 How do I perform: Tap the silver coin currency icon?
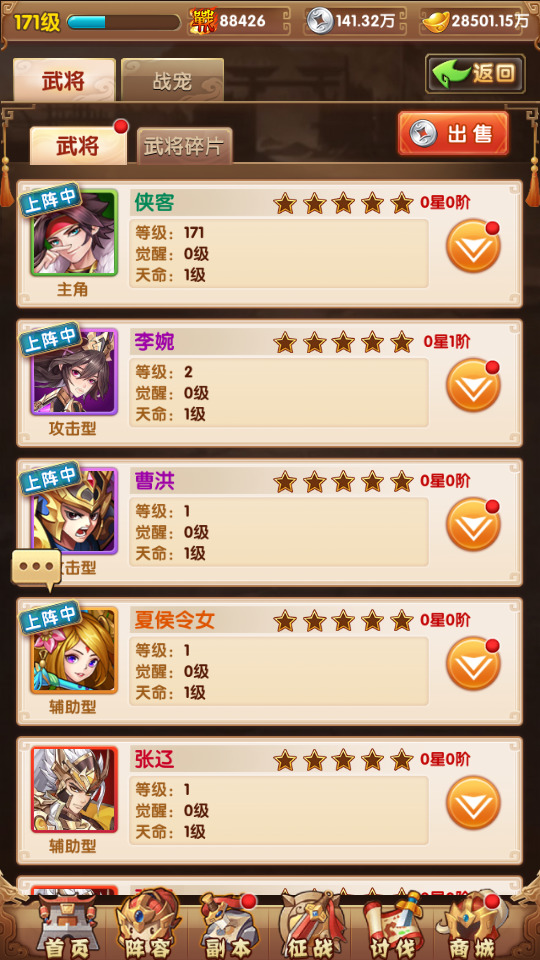[320, 21]
